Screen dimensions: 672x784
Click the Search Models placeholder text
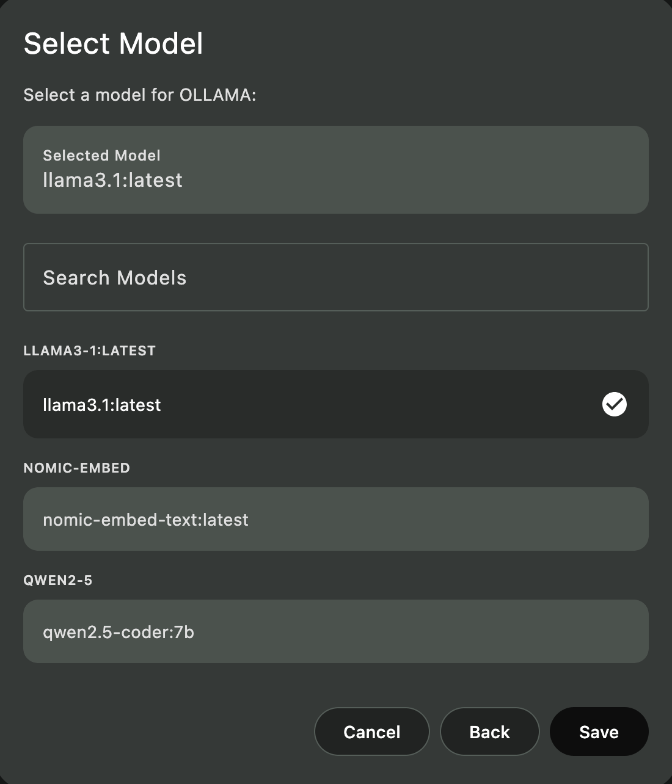tap(115, 278)
